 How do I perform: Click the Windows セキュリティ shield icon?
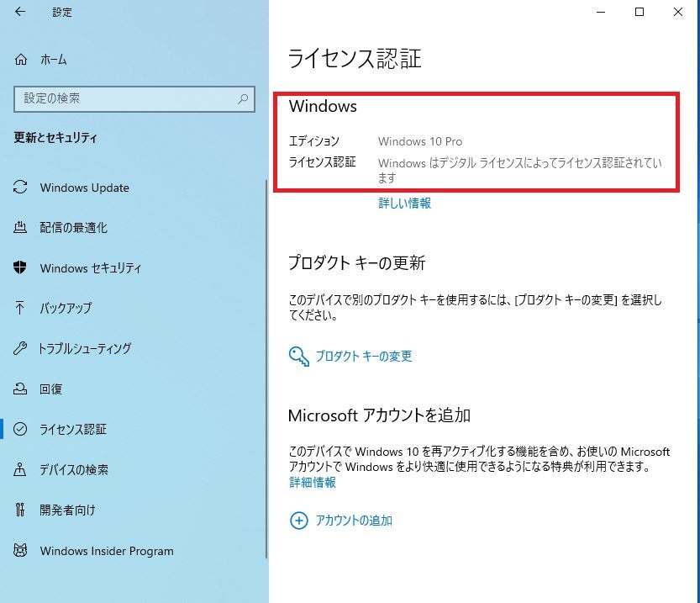(x=20, y=267)
